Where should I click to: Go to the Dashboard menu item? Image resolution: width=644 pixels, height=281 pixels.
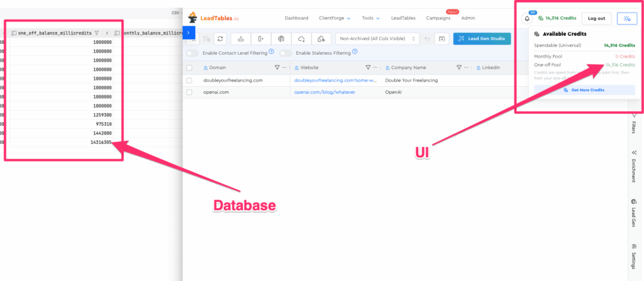click(x=296, y=18)
